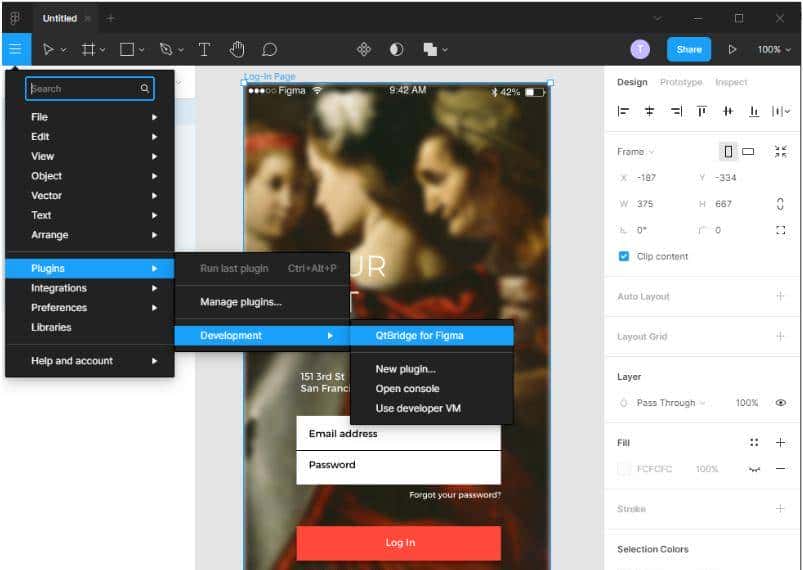The height and width of the screenshot is (570, 803).
Task: Switch to the Prototype tab
Action: [x=681, y=82]
